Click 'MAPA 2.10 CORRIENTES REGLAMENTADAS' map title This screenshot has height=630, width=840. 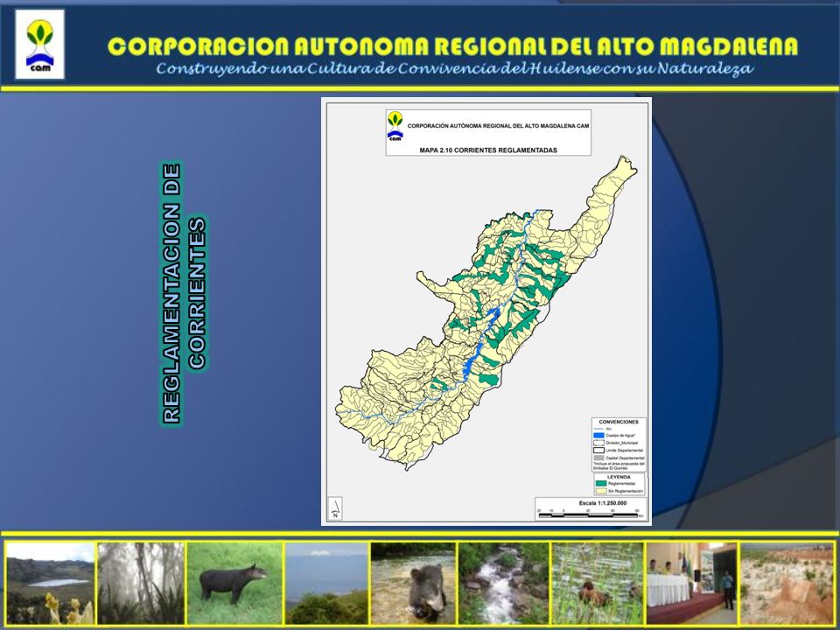488,150
